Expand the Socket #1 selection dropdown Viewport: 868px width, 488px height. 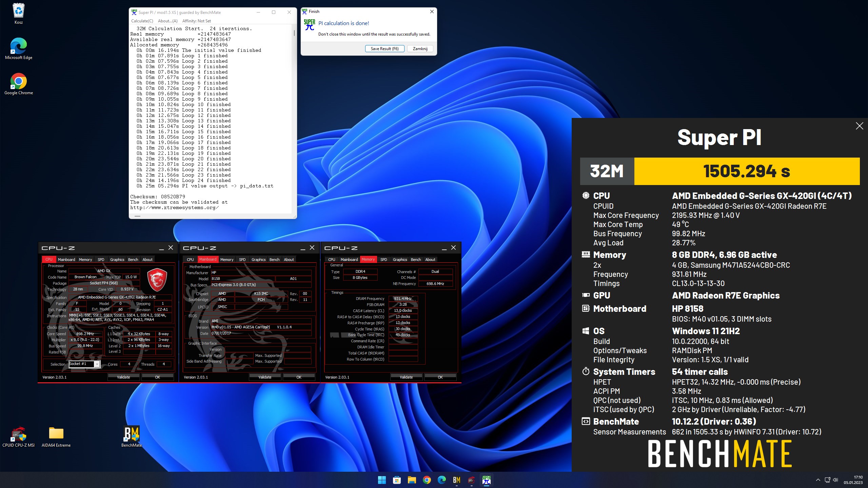(97, 364)
